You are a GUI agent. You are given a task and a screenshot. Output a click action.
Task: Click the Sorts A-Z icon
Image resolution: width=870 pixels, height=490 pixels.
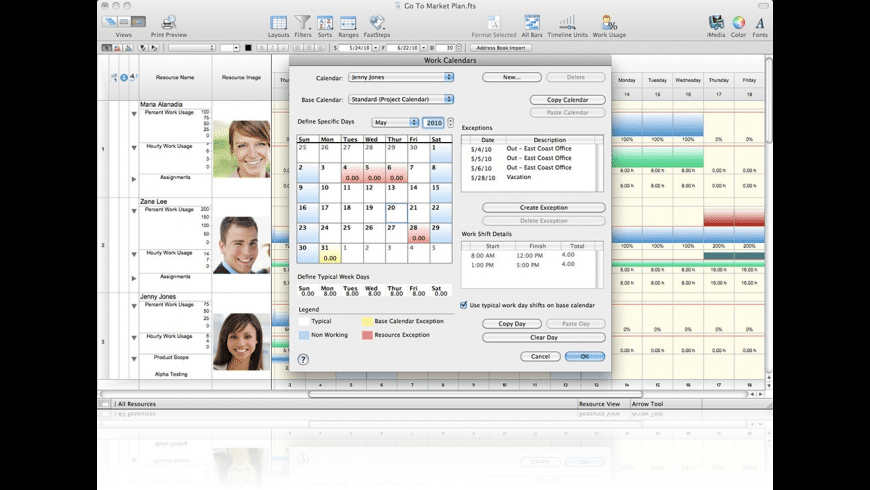click(325, 23)
